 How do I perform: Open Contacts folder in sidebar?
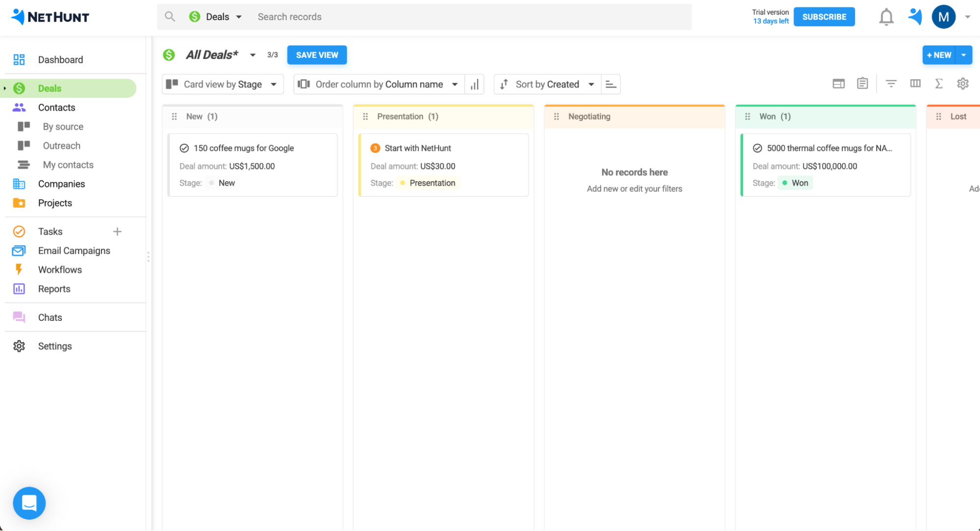coord(56,107)
